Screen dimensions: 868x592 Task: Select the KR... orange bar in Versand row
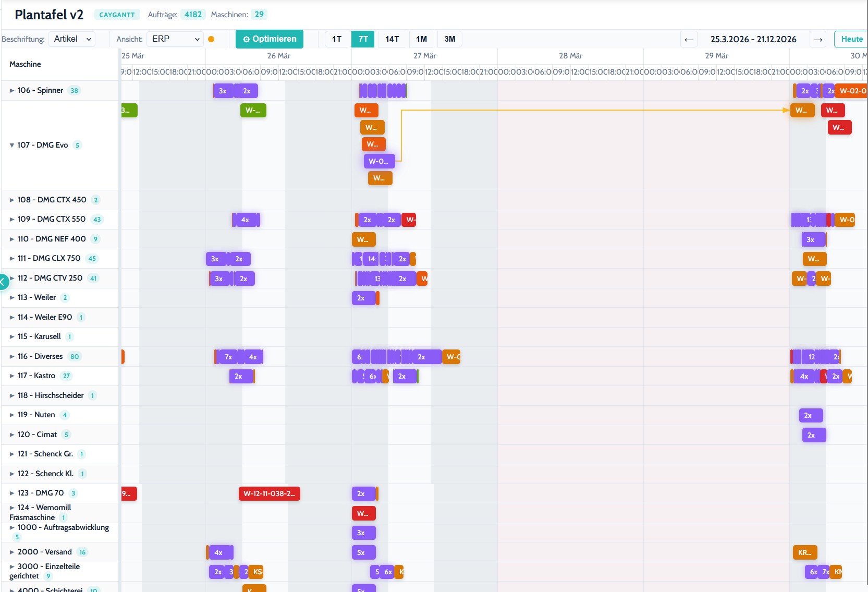(x=805, y=552)
